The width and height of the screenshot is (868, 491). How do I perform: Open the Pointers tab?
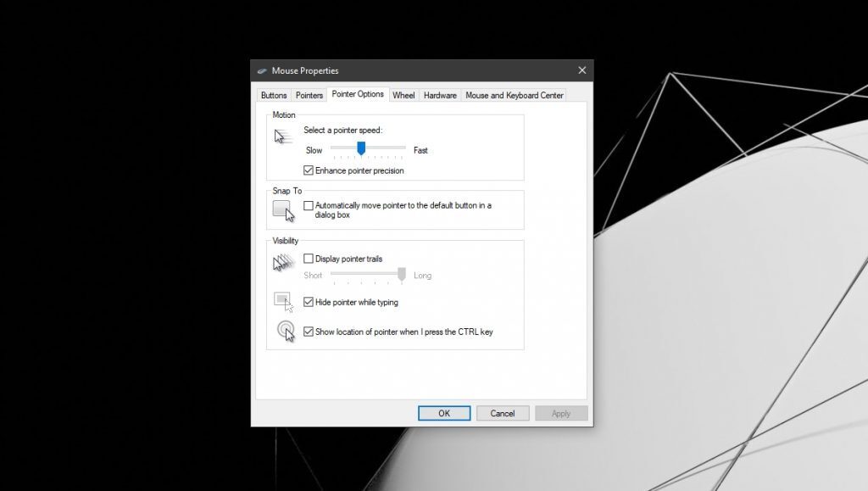click(x=309, y=95)
